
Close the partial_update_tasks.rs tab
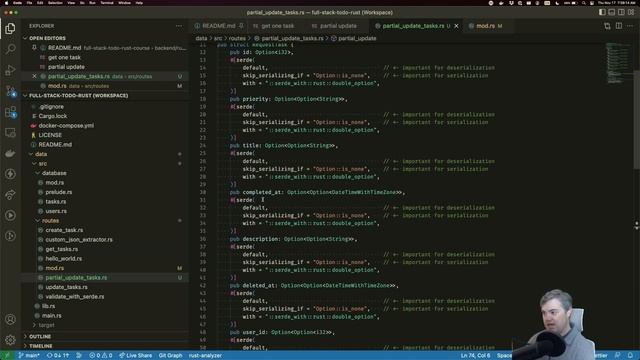click(x=456, y=26)
